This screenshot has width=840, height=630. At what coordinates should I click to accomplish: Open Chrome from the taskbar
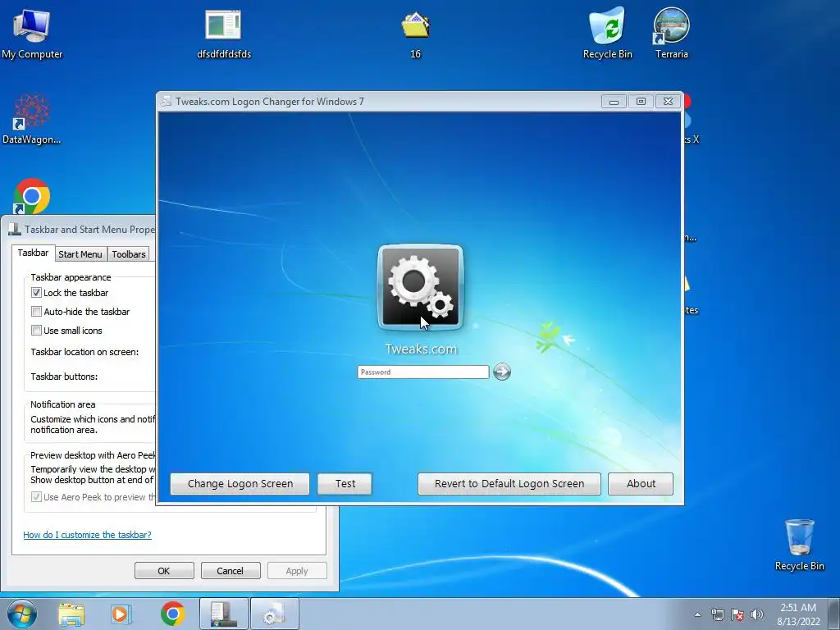[x=172, y=614]
